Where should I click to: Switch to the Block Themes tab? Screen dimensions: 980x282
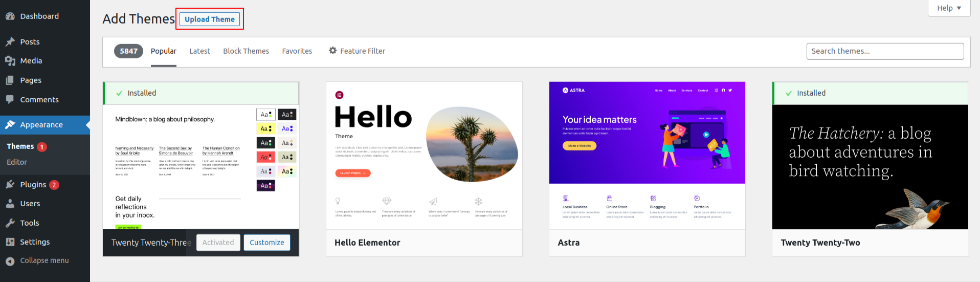click(246, 51)
